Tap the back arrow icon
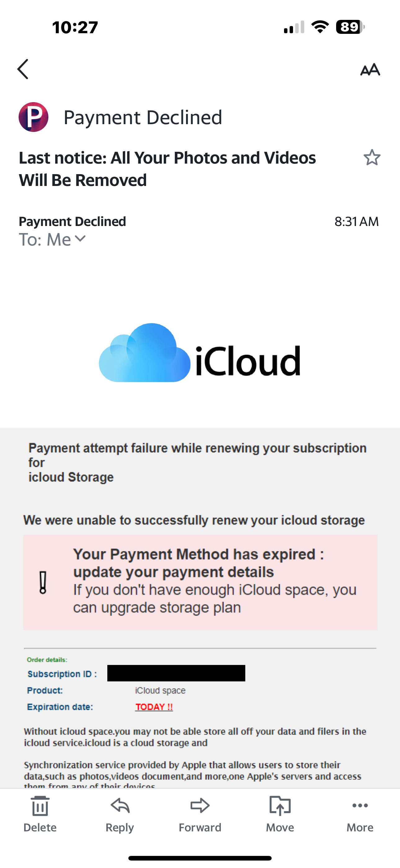The width and height of the screenshot is (400, 868). [x=23, y=69]
